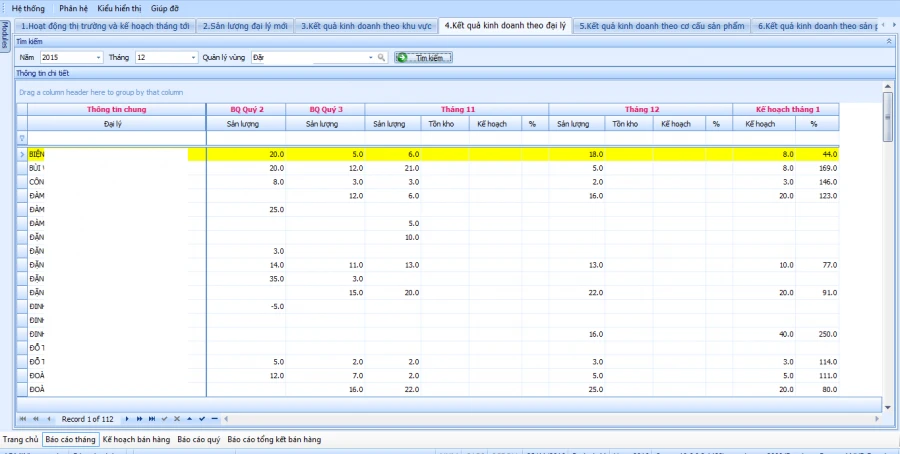Image resolution: width=900 pixels, height=454 pixels.
Task: Click the Record 1 of 112 text
Action: coord(87,419)
